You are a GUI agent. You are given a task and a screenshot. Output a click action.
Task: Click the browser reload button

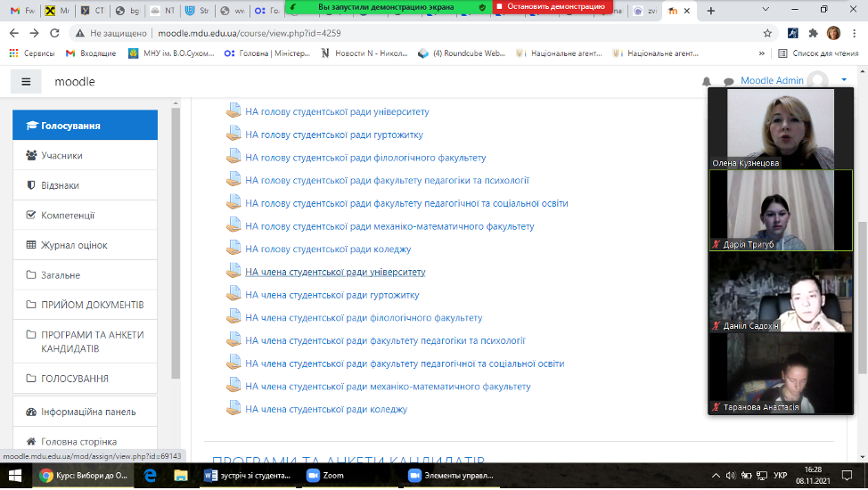coord(57,33)
